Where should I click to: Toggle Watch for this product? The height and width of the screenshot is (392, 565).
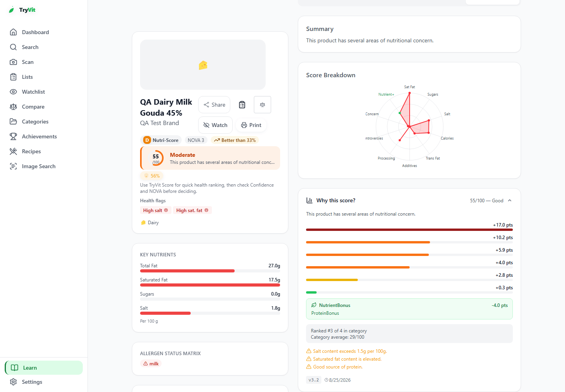215,125
